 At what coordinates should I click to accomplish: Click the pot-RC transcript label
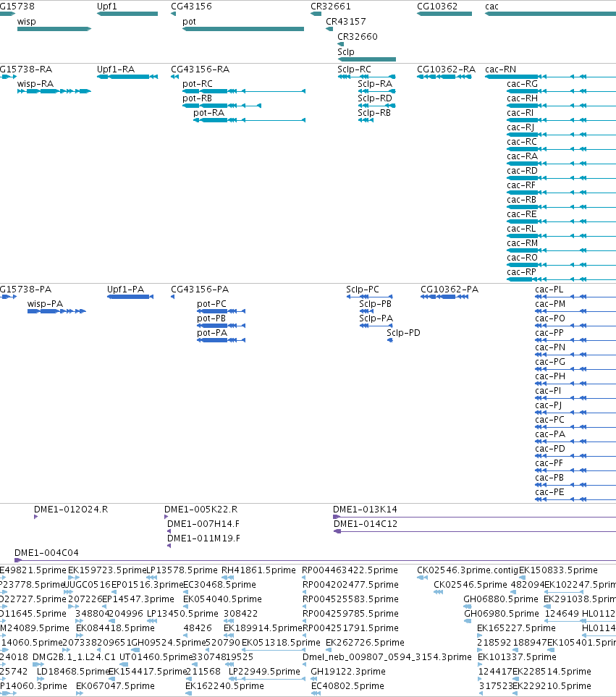[x=198, y=83]
